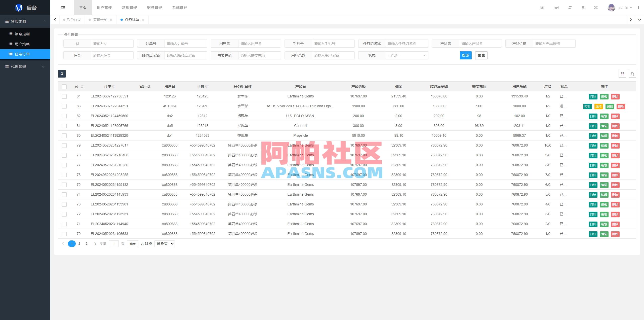This screenshot has width=644, height=320.
Task: Open column display settings above the table
Action: (622, 74)
